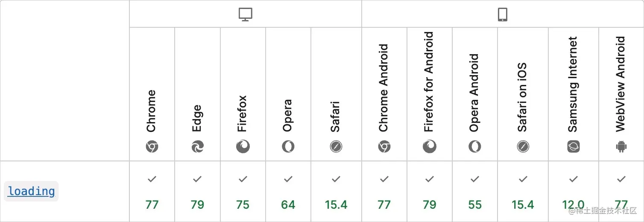Select Opera Android version 55 cell
Image resolution: width=644 pixels, height=222 pixels.
pyautogui.click(x=475, y=191)
